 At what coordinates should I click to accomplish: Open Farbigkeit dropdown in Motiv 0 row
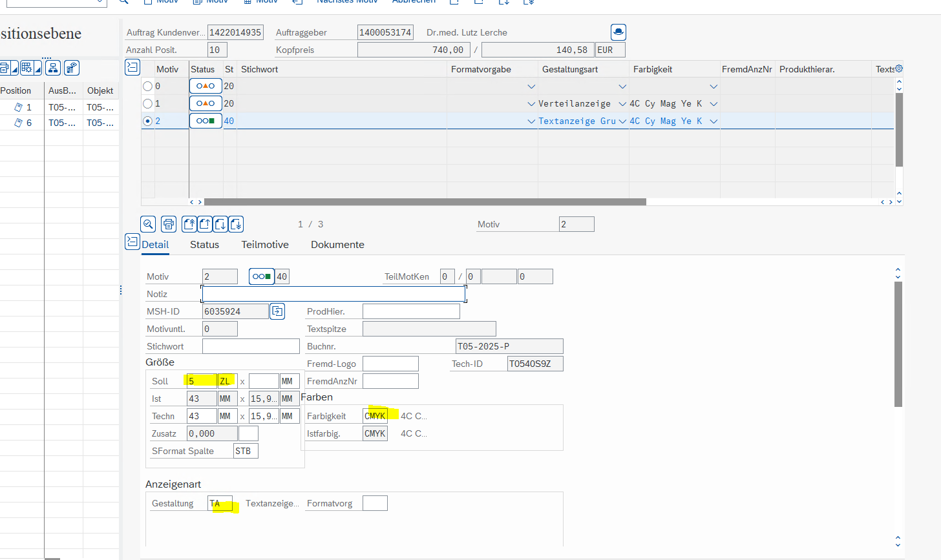(x=714, y=87)
